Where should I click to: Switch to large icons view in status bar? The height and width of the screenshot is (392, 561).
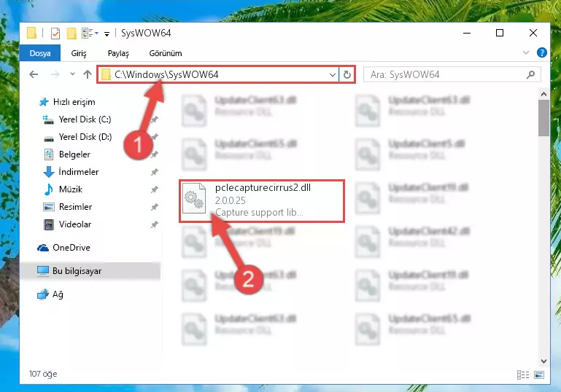click(x=539, y=375)
